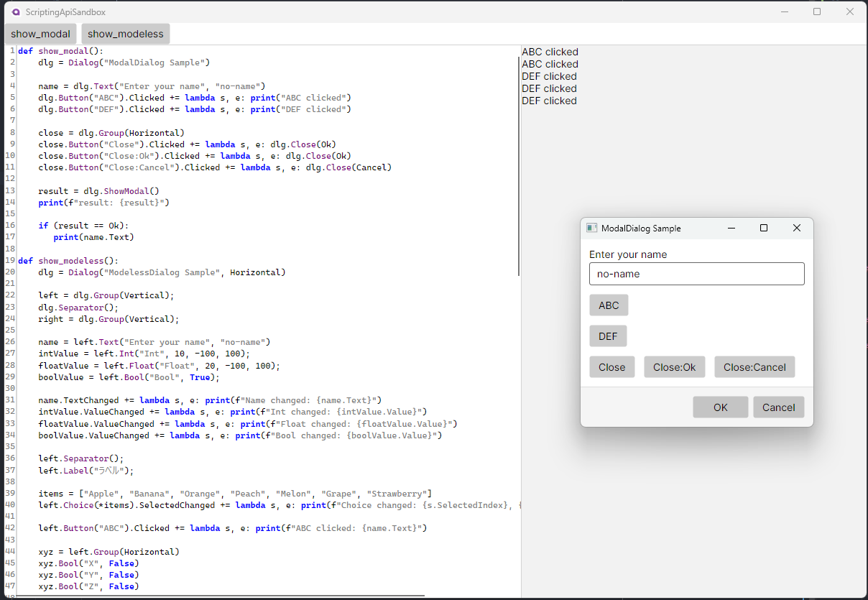
Task: Close the ModalDialog Sample window
Action: [x=796, y=228]
